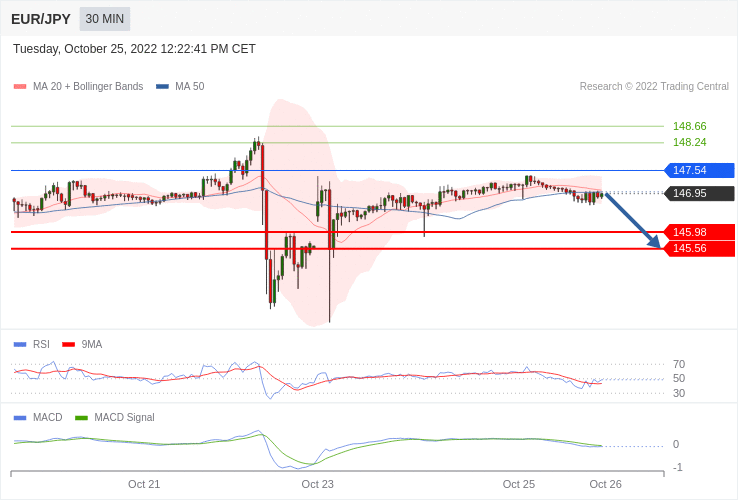Image resolution: width=738 pixels, height=500 pixels.
Task: Click the 9MA legend label
Action: tap(92, 345)
